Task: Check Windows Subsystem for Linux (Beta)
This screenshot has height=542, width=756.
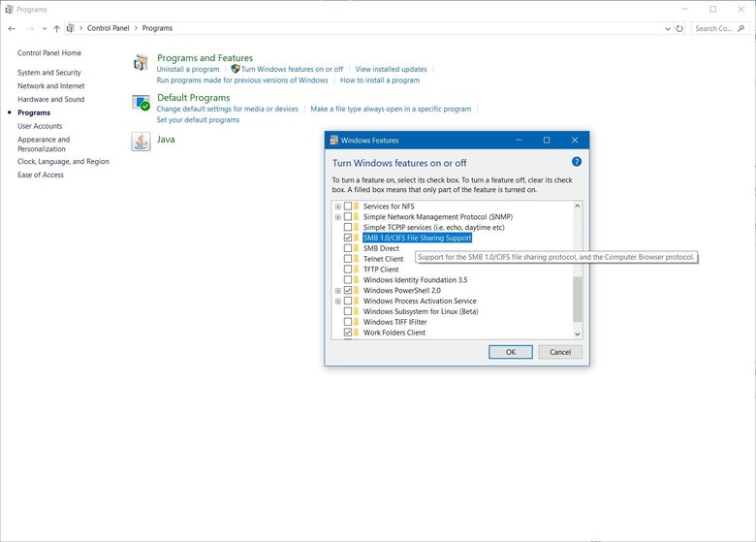Action: (x=348, y=311)
